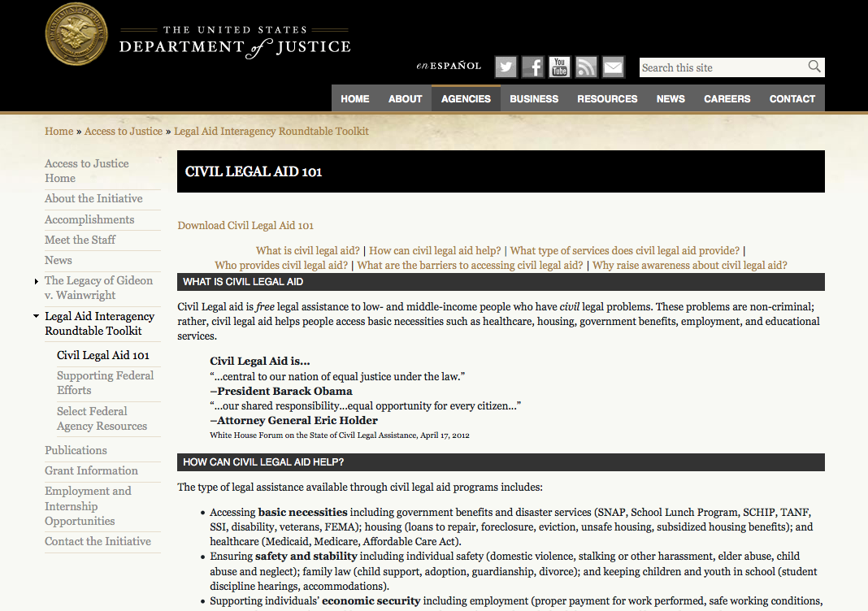Download Civil Legal Aid 101 link
Screen dimensions: 868x611
pyautogui.click(x=245, y=225)
